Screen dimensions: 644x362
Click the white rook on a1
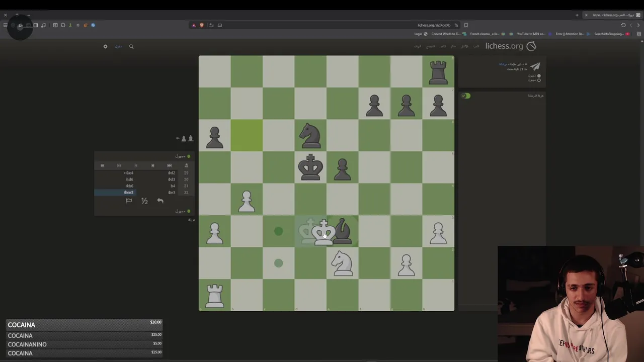215,295
